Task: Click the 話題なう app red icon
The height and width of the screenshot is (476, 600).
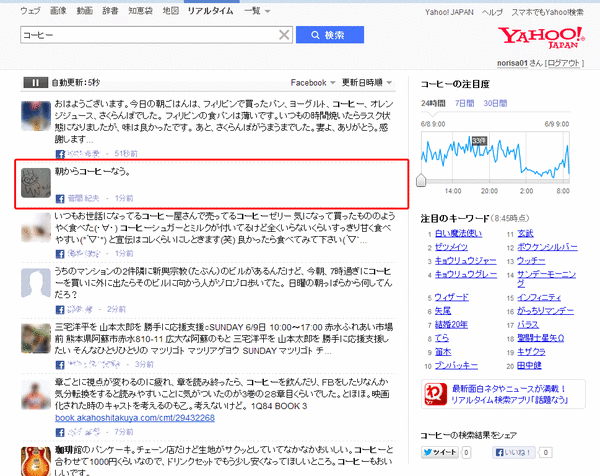Action: [436, 394]
